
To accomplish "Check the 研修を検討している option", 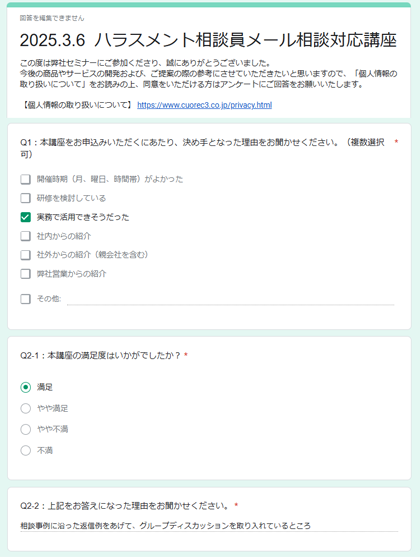I will (x=25, y=198).
